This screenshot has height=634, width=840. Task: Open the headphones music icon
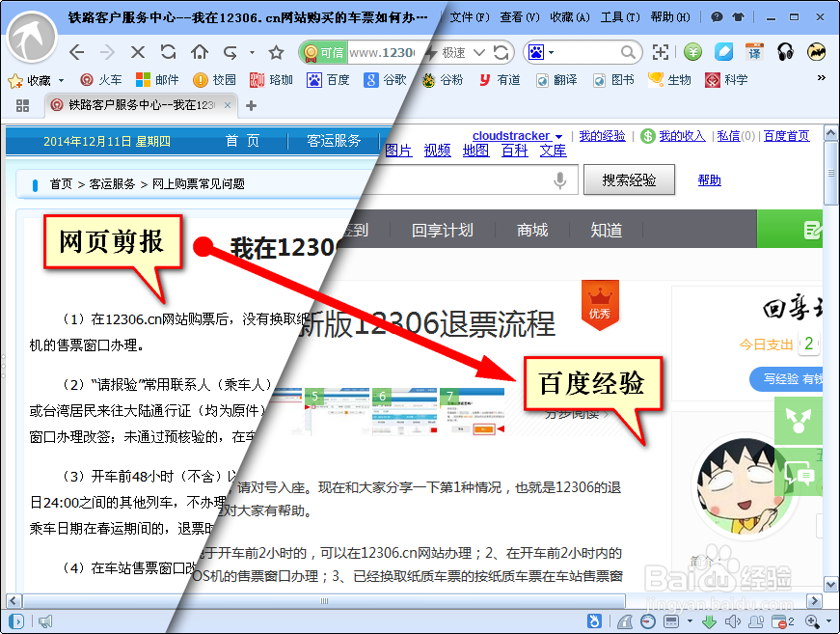point(785,52)
